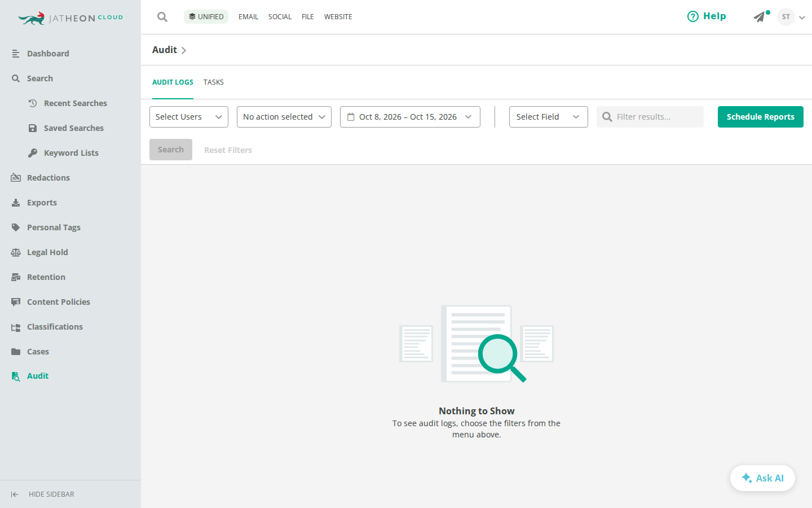Click the Jatheon Cloud logo

coord(70,18)
